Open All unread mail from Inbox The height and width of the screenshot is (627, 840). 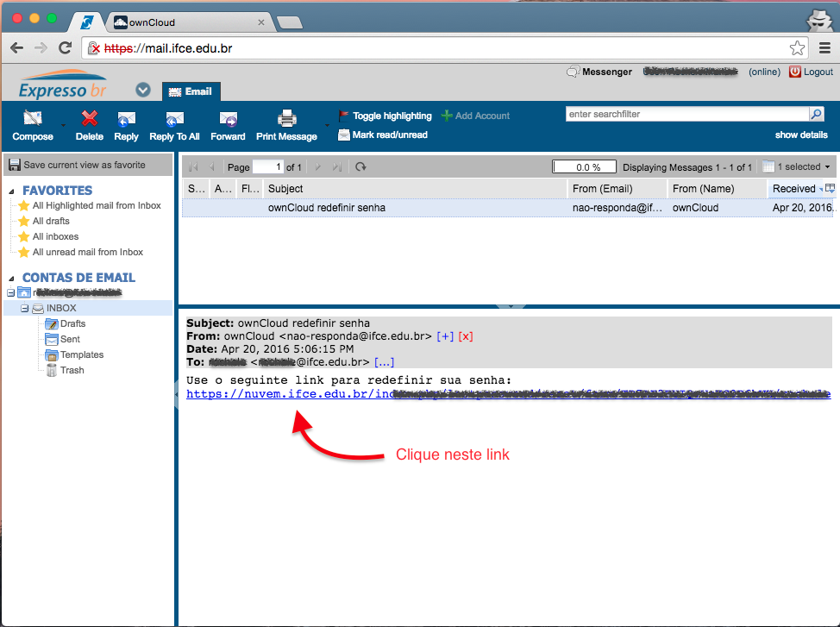point(88,253)
